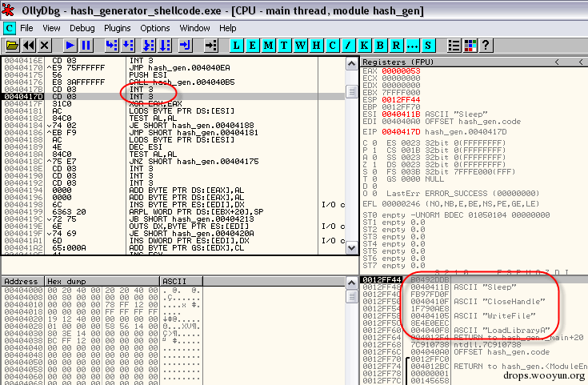
Task: Open the File menu
Action: click(26, 28)
